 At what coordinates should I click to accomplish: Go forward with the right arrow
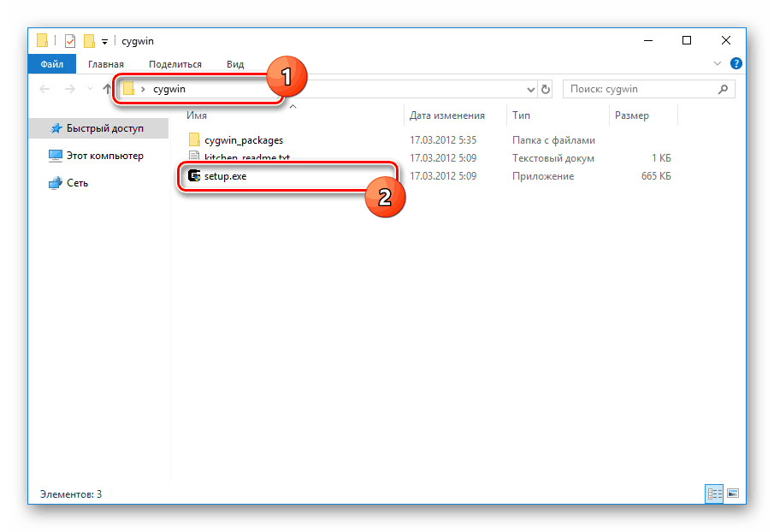(70, 89)
